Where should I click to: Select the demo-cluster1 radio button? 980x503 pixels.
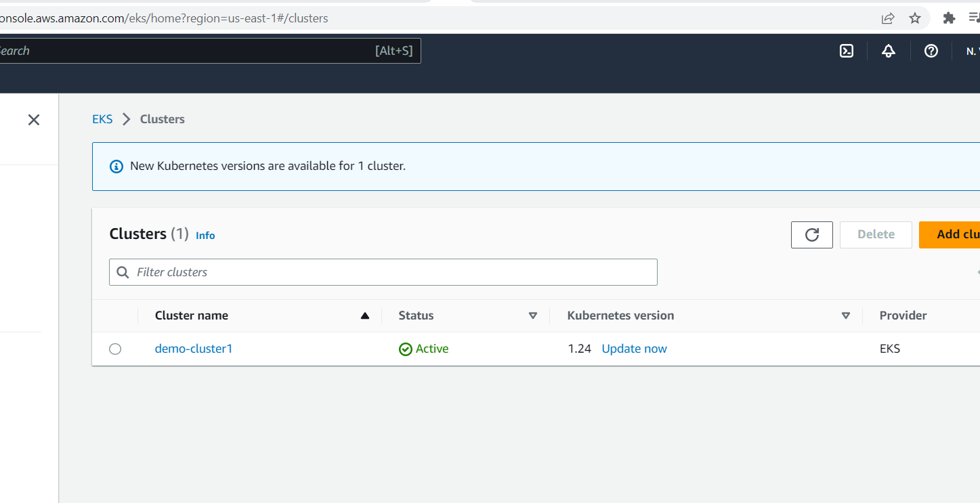point(115,349)
